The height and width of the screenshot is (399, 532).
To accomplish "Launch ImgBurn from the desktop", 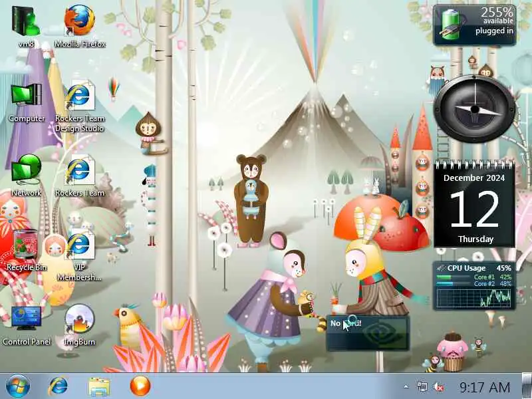I will tap(79, 326).
